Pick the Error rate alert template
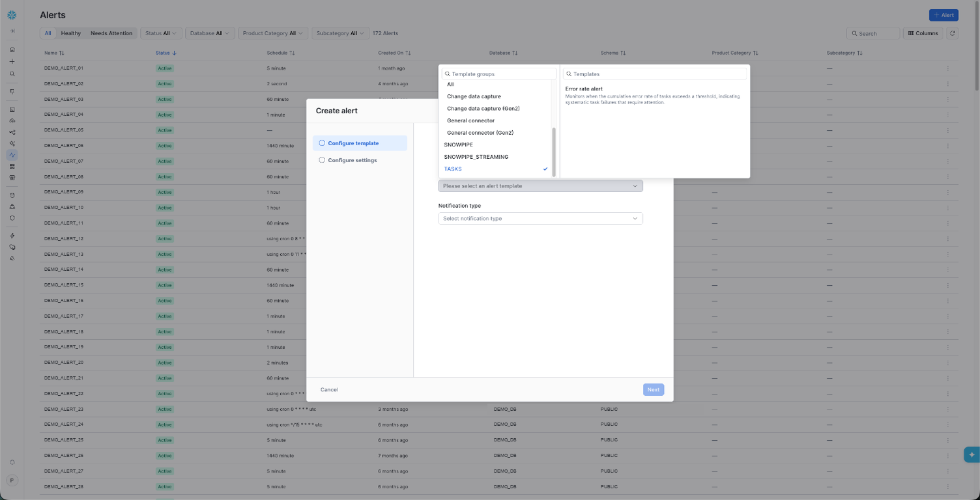The width and height of the screenshot is (980, 500). click(x=654, y=95)
